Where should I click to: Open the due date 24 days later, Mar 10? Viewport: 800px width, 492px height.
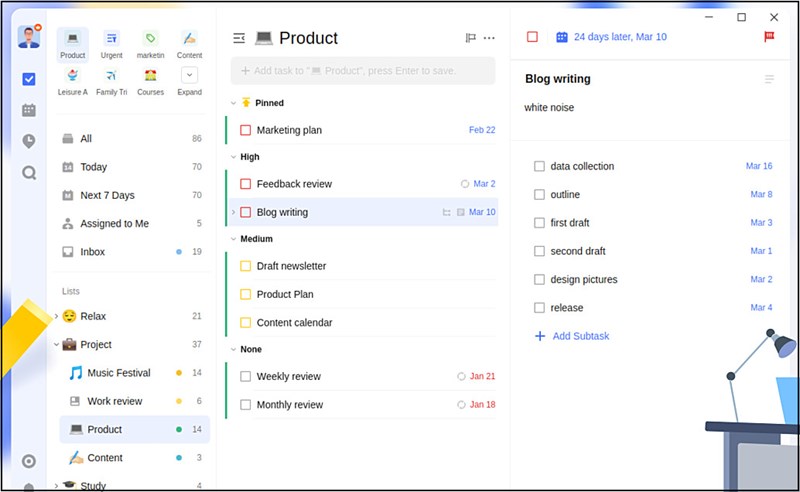[x=610, y=37]
